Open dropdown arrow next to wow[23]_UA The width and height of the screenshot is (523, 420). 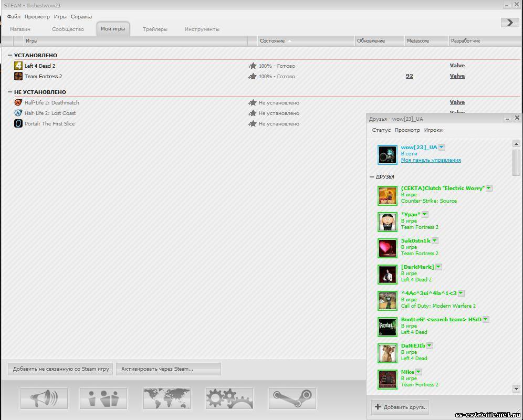click(x=442, y=147)
